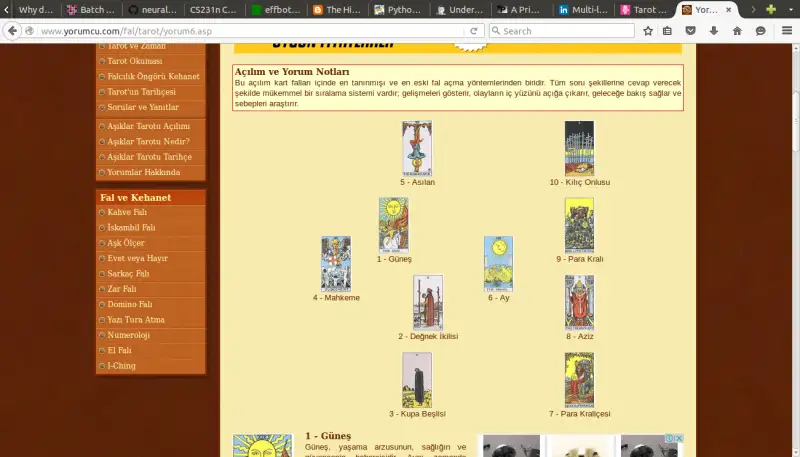Open the Kahve Falı sidebar link
The image size is (800, 457).
(127, 212)
